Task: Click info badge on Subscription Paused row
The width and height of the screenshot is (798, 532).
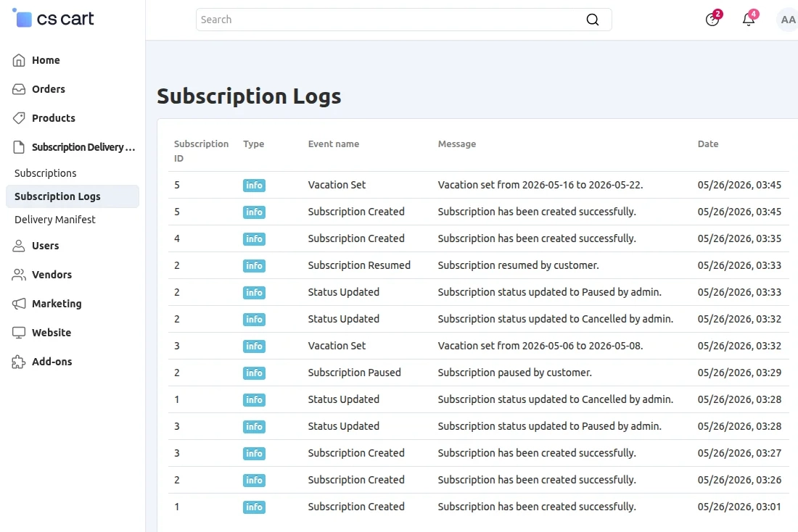Action: tap(254, 373)
